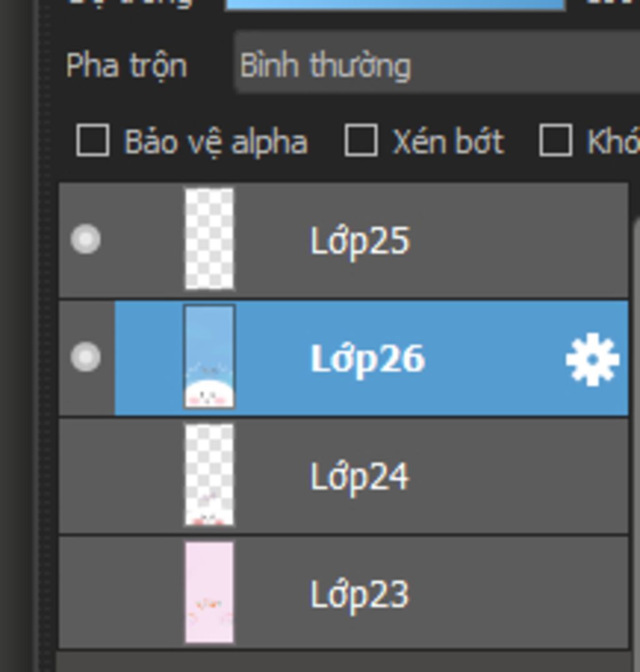Show the hidden Lớp23 layer
This screenshot has width=640, height=672.
[x=86, y=593]
